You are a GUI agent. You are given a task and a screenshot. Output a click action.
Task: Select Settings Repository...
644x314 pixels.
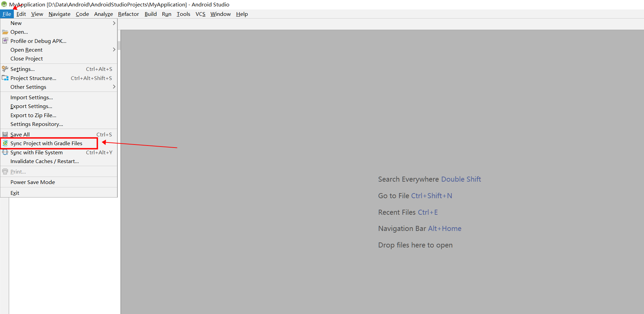59,124
